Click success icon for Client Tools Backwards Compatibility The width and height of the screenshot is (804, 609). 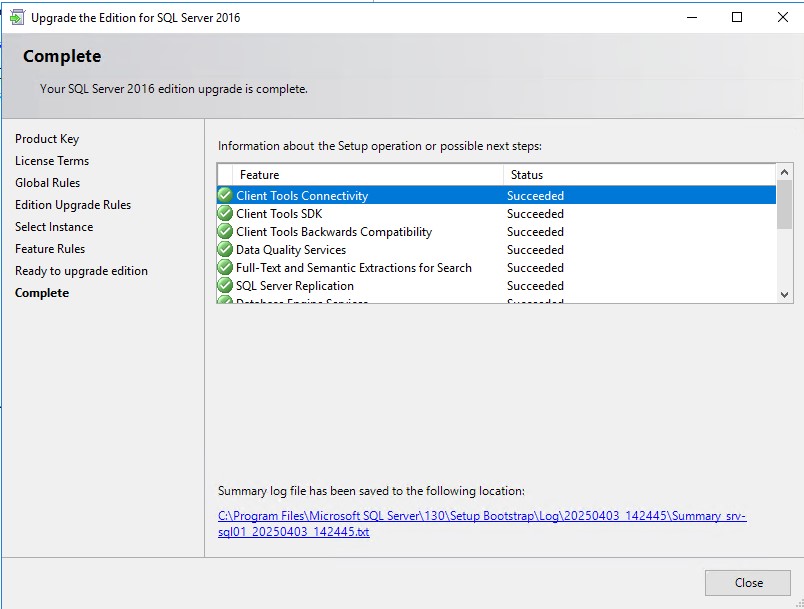pos(225,232)
